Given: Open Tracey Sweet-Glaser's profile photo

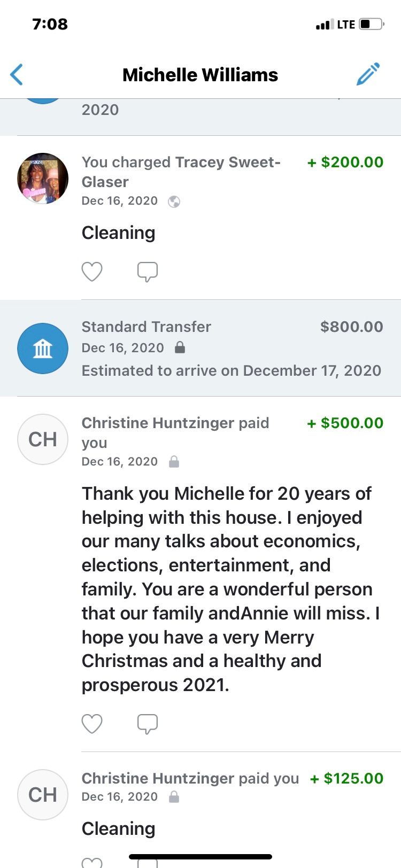Looking at the screenshot, I should coord(43,179).
